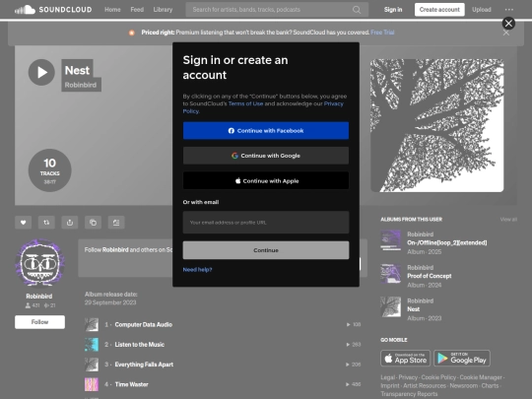Close the sign-in modal with the X
Image resolution: width=532 pixels, height=399 pixels.
[508, 23]
